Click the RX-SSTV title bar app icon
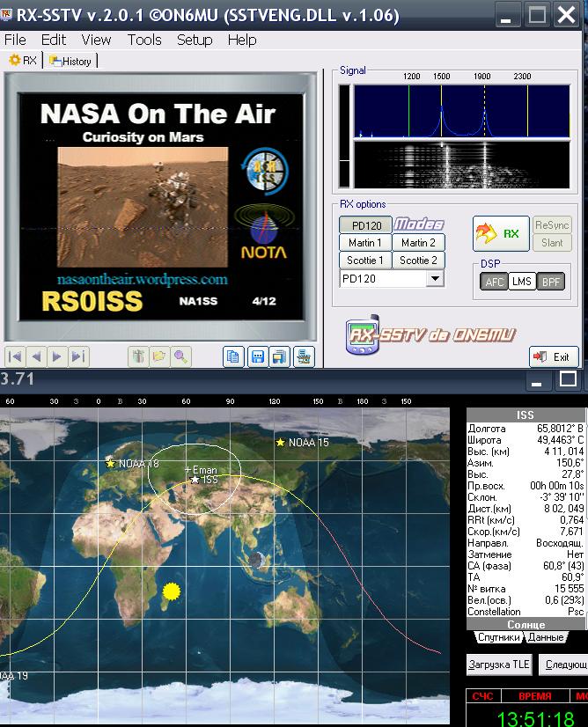Screen dimensions: 588x727 click(6, 14)
